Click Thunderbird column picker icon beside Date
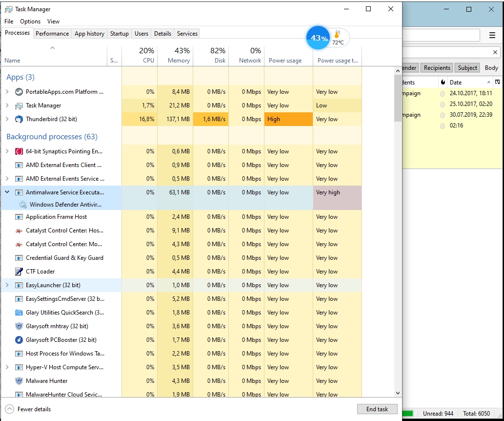Image resolution: width=504 pixels, height=421 pixels. point(498,82)
